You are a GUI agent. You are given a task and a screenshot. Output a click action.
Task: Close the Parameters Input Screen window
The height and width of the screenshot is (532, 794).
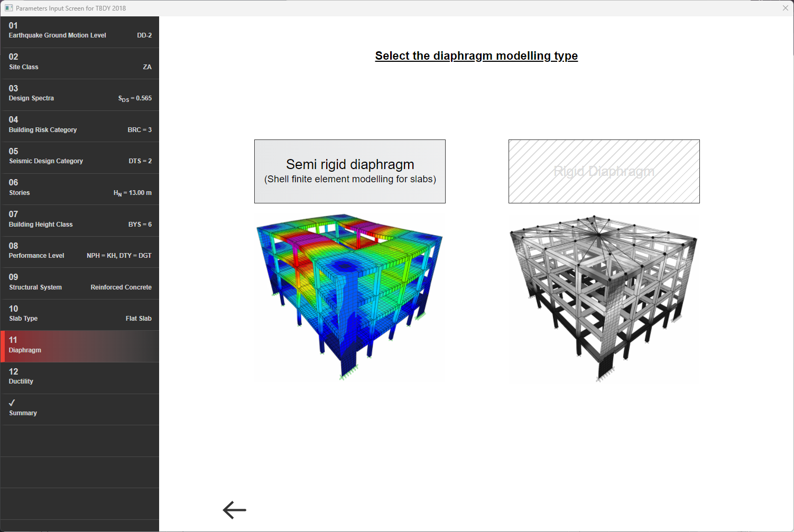pyautogui.click(x=785, y=8)
